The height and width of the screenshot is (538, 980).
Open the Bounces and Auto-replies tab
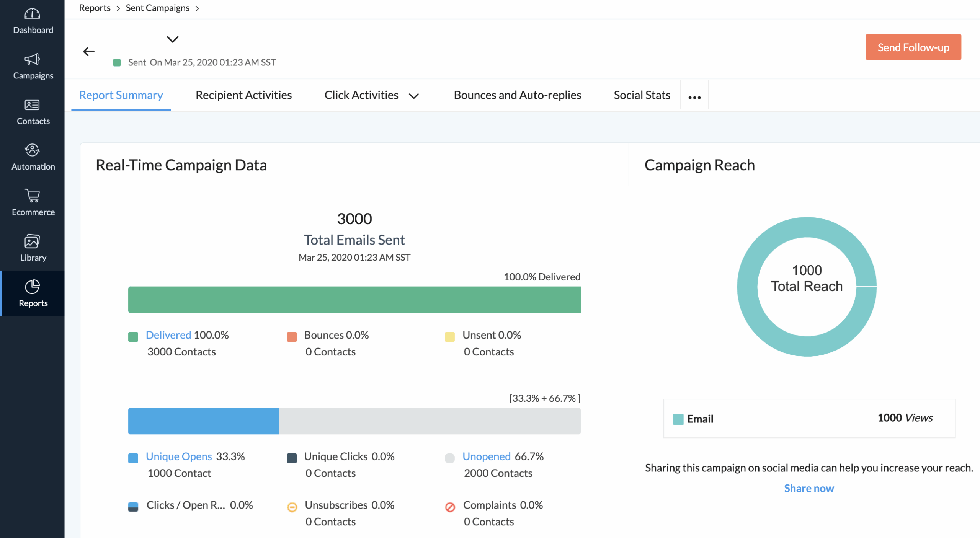click(517, 95)
